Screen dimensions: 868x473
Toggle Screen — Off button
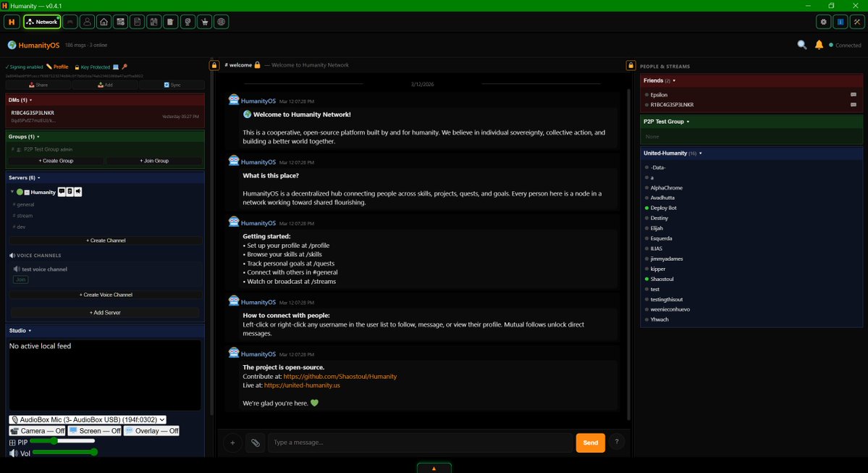pos(95,431)
